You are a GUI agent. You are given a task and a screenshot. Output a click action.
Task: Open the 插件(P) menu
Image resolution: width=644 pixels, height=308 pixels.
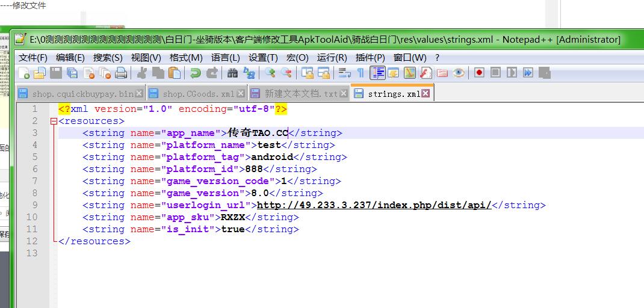pos(370,58)
